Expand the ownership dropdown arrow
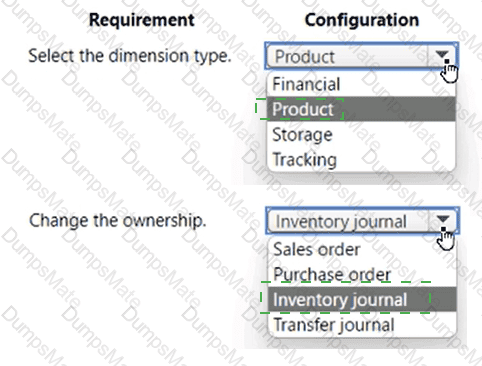Image resolution: width=482 pixels, height=366 pixels. [443, 220]
